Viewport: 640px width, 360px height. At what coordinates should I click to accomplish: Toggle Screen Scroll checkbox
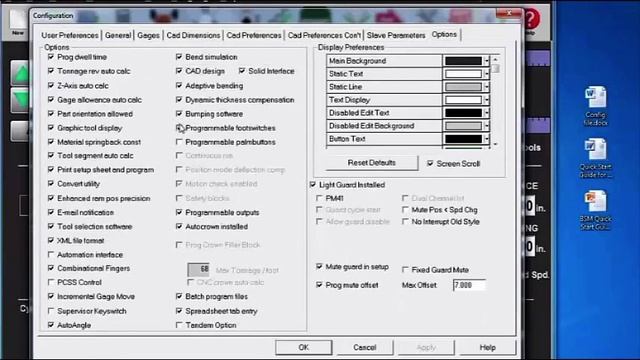tap(430, 164)
